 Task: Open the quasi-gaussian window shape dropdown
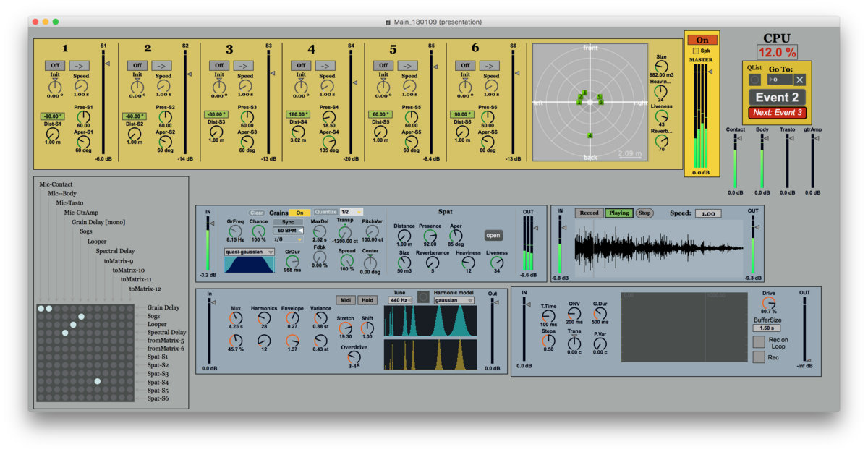[250, 252]
